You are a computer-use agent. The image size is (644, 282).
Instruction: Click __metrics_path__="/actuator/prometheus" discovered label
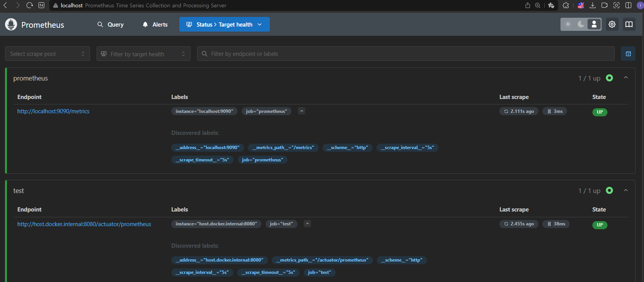pyautogui.click(x=322, y=260)
